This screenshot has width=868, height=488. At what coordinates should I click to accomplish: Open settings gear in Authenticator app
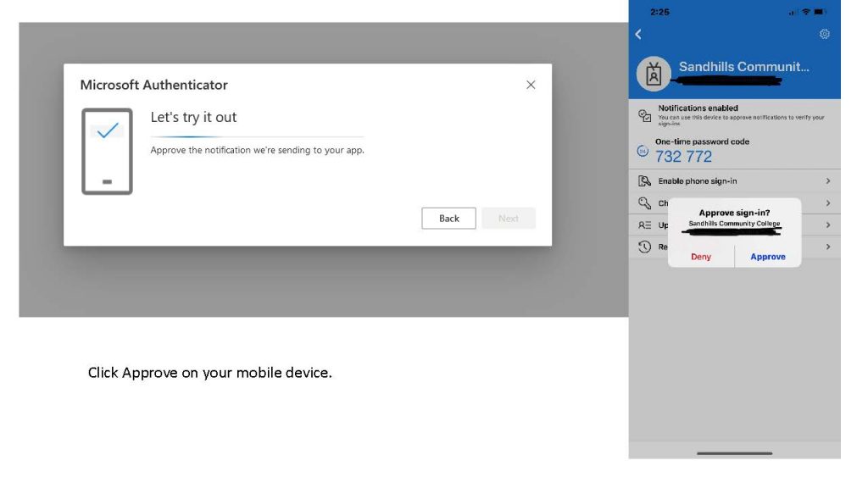(x=824, y=34)
